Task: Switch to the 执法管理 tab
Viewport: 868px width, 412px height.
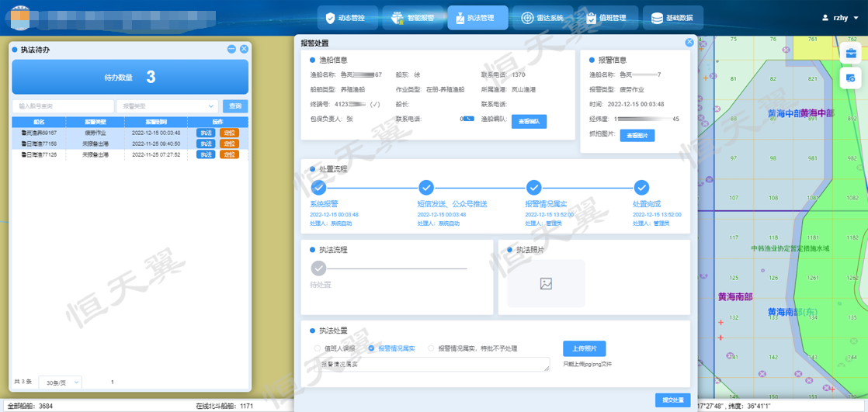Action: tap(477, 18)
